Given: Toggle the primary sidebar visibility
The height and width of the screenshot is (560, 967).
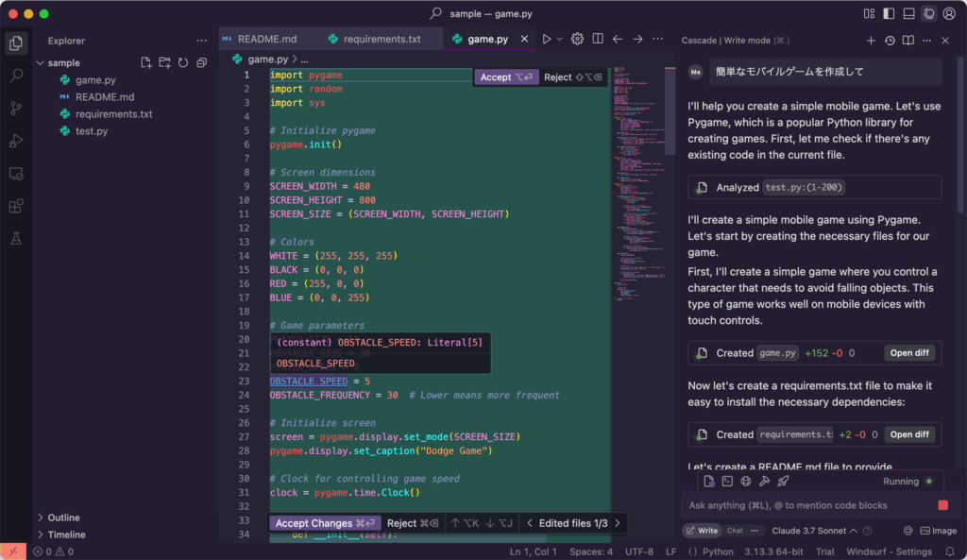Looking at the screenshot, I should [889, 13].
